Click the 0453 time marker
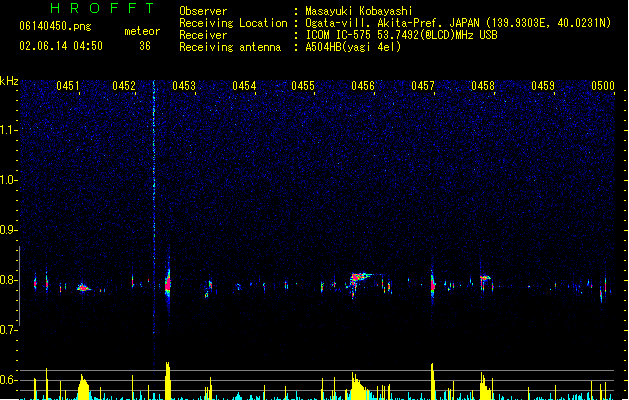Image resolution: width=629 pixels, height=400 pixels. (184, 86)
